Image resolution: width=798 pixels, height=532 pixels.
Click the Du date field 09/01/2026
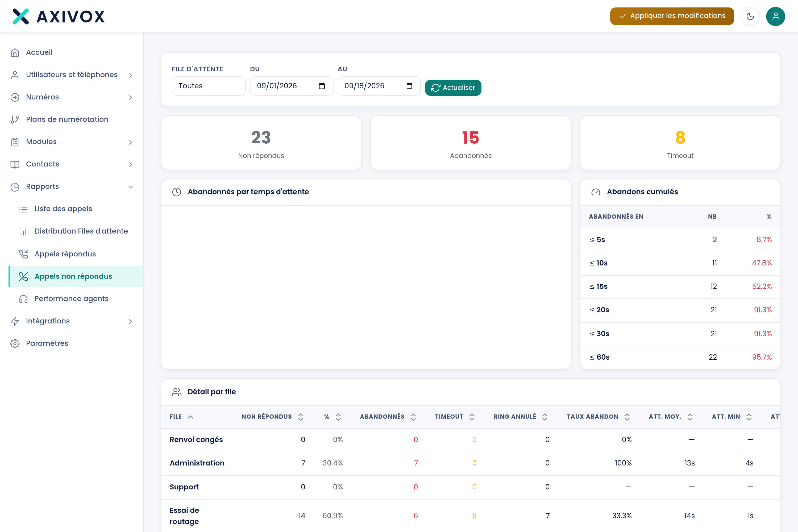point(292,86)
